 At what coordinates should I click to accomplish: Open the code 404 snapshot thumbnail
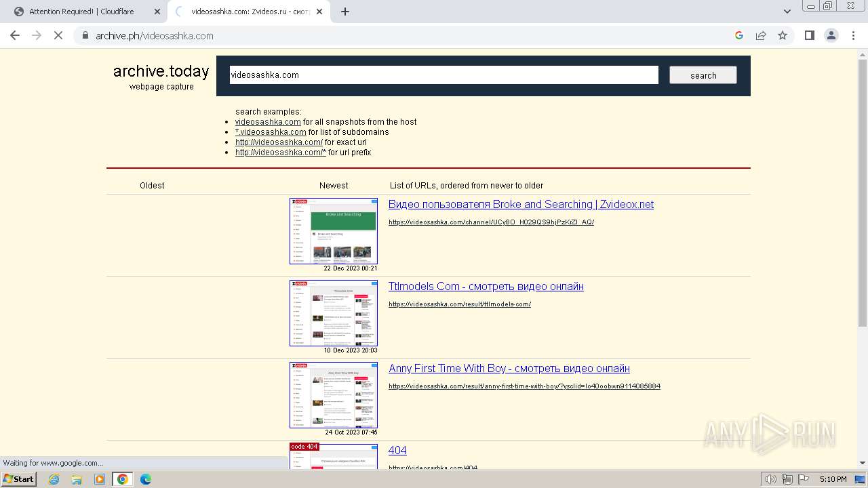point(334,457)
